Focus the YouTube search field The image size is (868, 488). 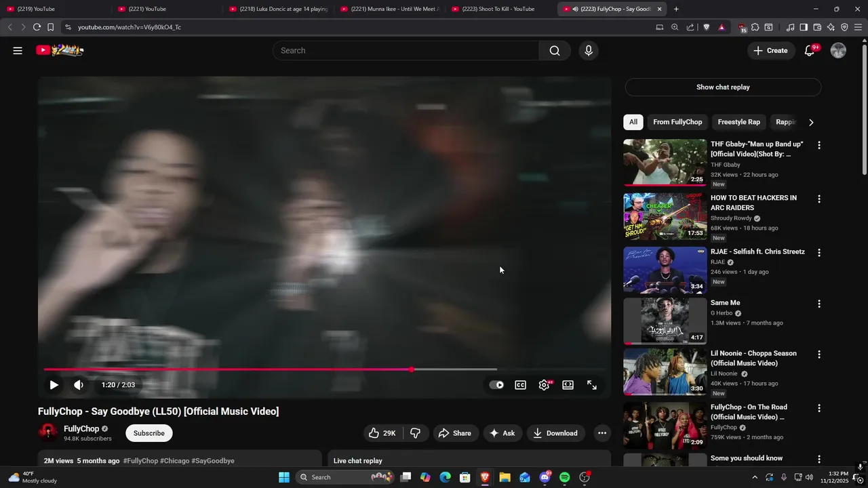tap(406, 51)
